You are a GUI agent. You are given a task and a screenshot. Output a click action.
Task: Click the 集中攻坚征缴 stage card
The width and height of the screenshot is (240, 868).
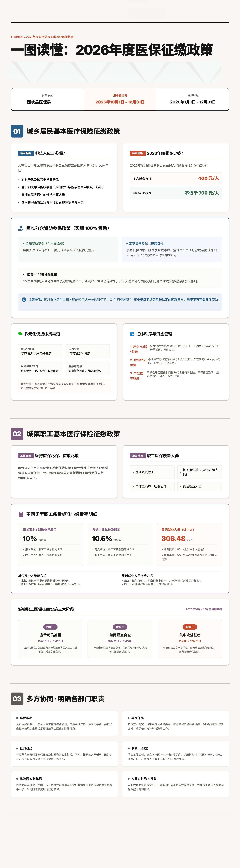coord(190,639)
